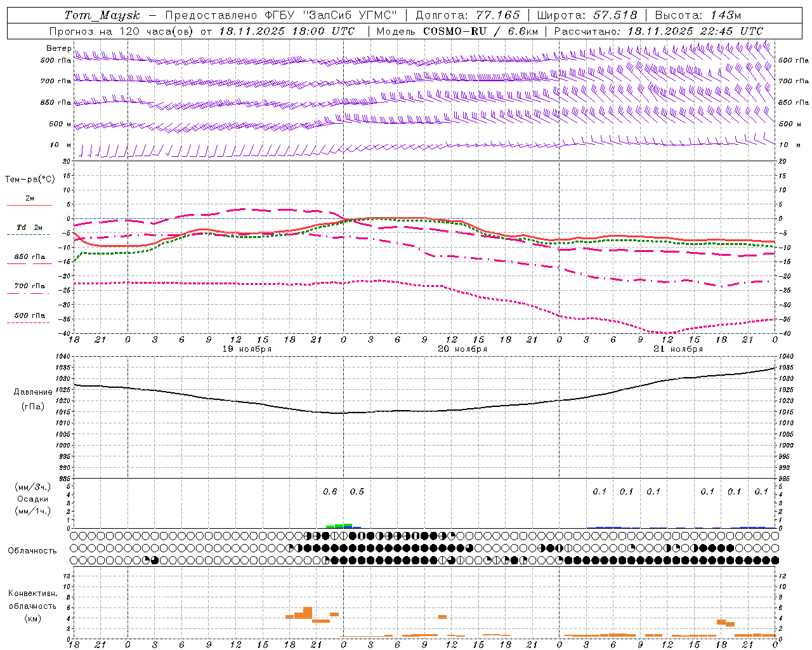The image size is (812, 650).
Task: Click the 20 ноября date label
Action: (462, 349)
